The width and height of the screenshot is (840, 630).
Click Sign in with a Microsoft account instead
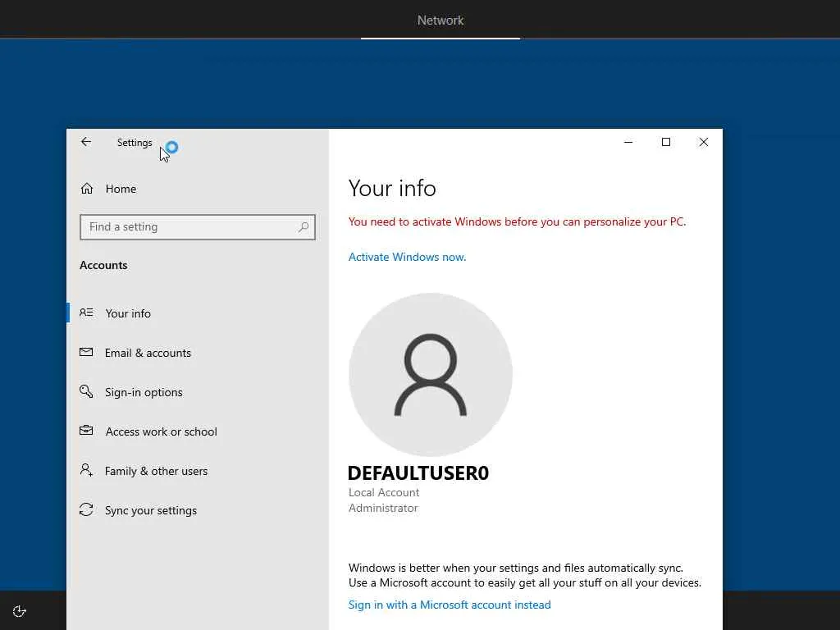pyautogui.click(x=450, y=605)
